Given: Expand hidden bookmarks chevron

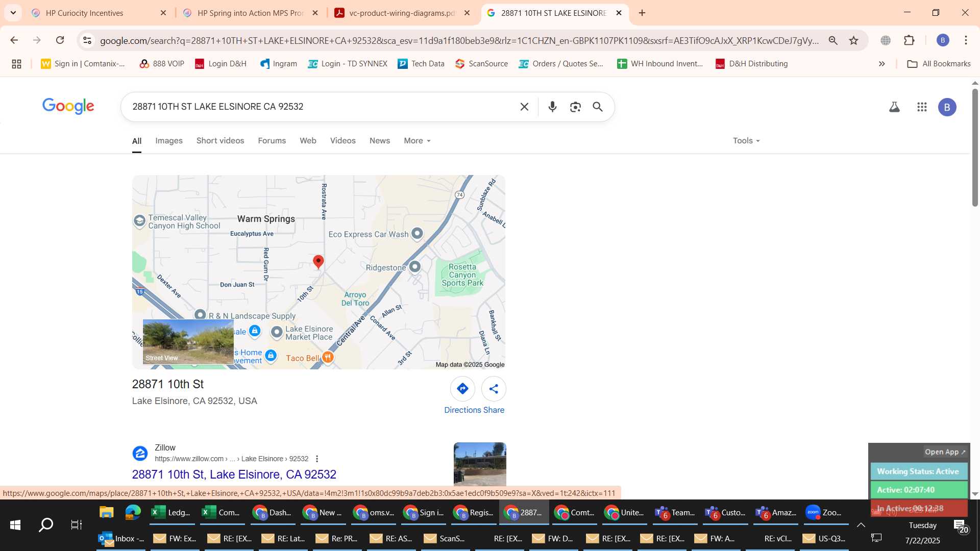Looking at the screenshot, I should point(881,64).
